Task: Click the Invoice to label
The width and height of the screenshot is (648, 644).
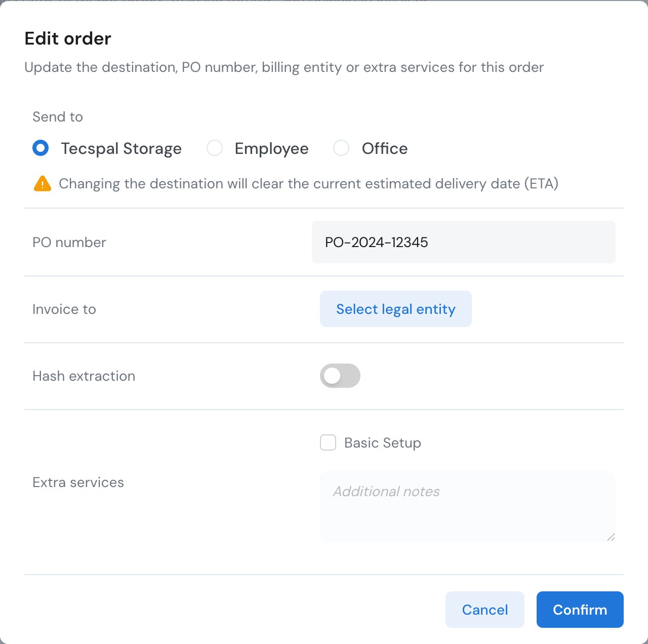Action: (x=64, y=309)
